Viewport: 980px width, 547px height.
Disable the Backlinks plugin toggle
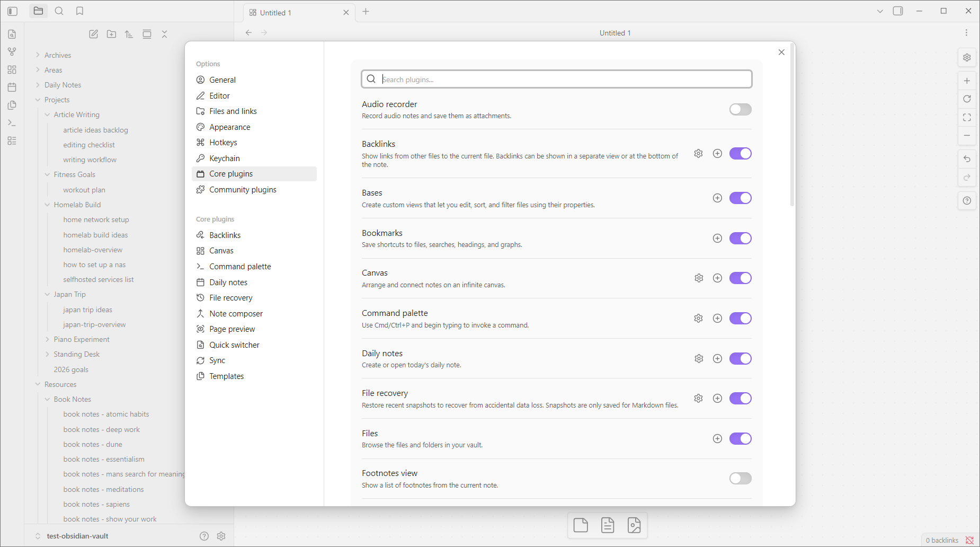(x=740, y=154)
